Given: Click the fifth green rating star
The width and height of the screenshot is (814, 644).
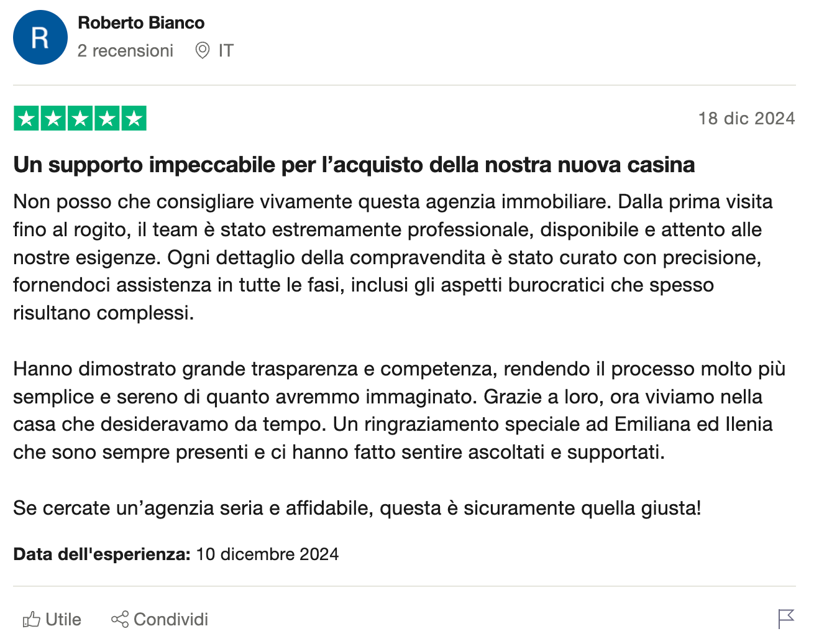Looking at the screenshot, I should coord(134,118).
